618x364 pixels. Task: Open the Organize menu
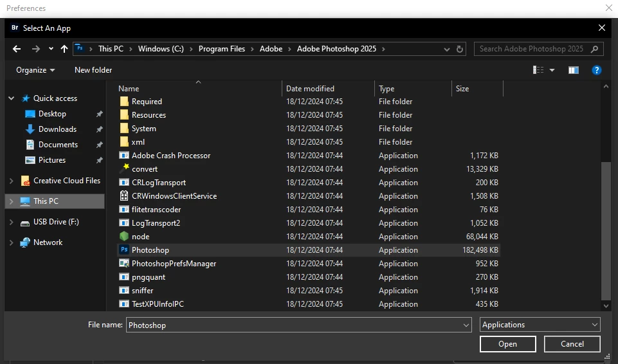[35, 70]
